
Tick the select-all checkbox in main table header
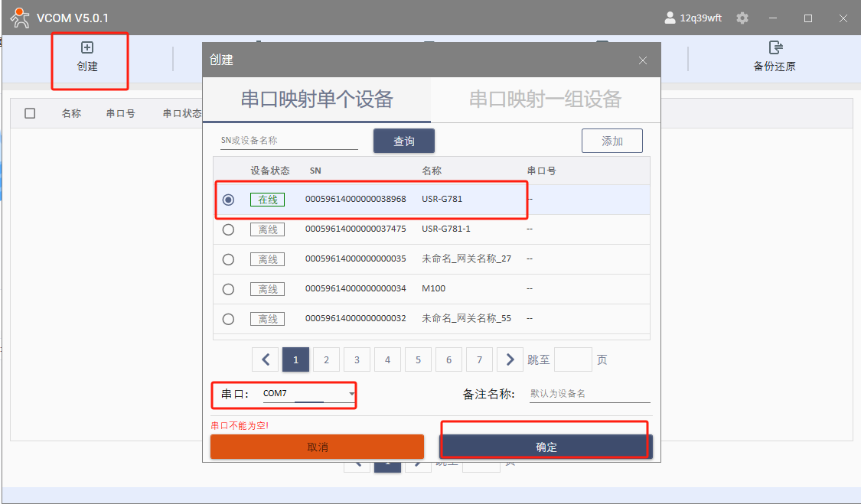30,113
